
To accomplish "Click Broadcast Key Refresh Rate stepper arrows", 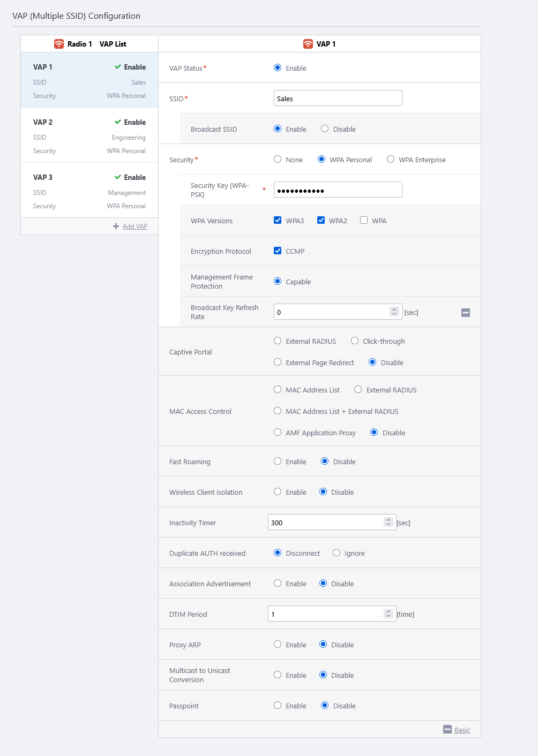I will coord(394,312).
